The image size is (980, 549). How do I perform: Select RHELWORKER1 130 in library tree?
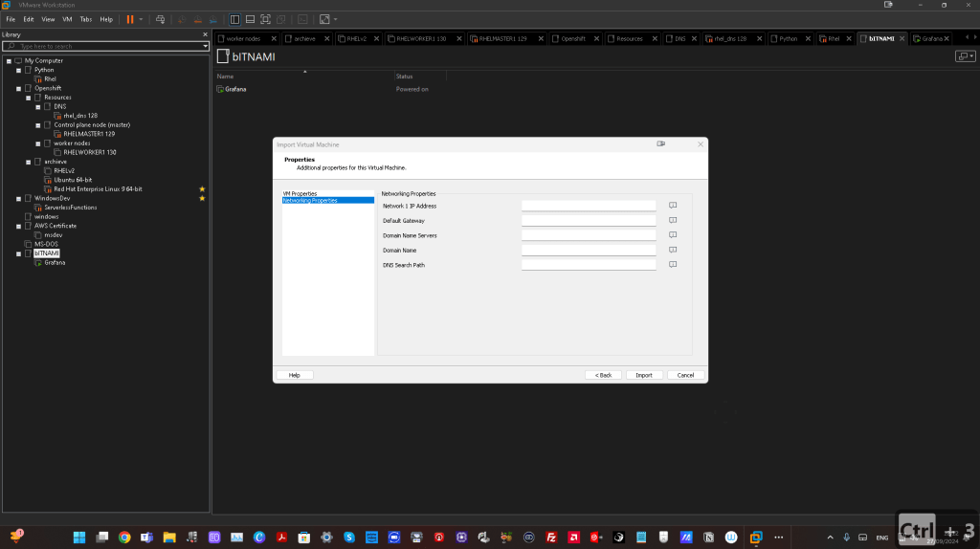tap(89, 152)
